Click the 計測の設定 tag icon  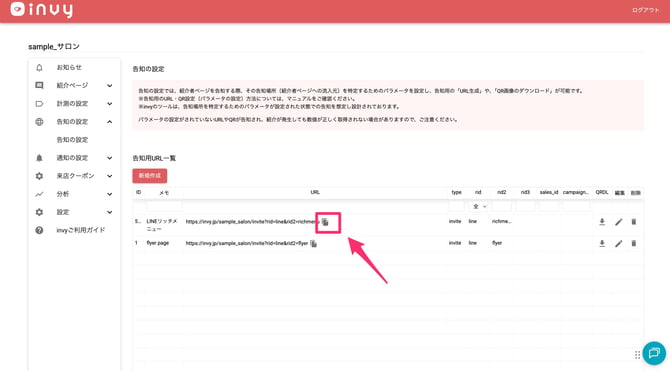click(x=39, y=103)
